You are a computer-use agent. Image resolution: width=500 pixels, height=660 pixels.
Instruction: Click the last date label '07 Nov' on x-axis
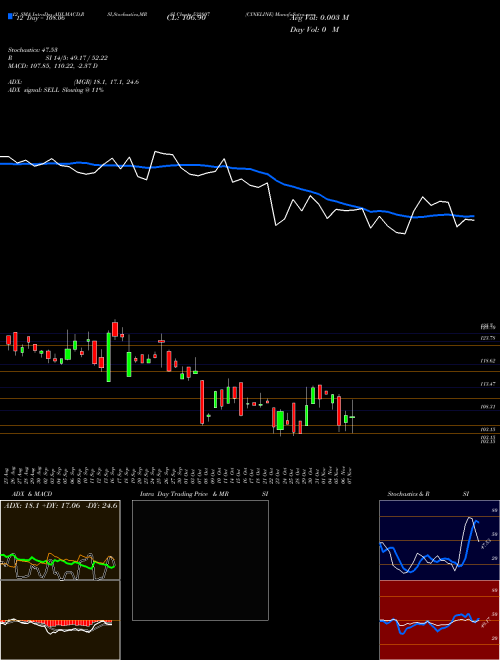click(x=351, y=474)
